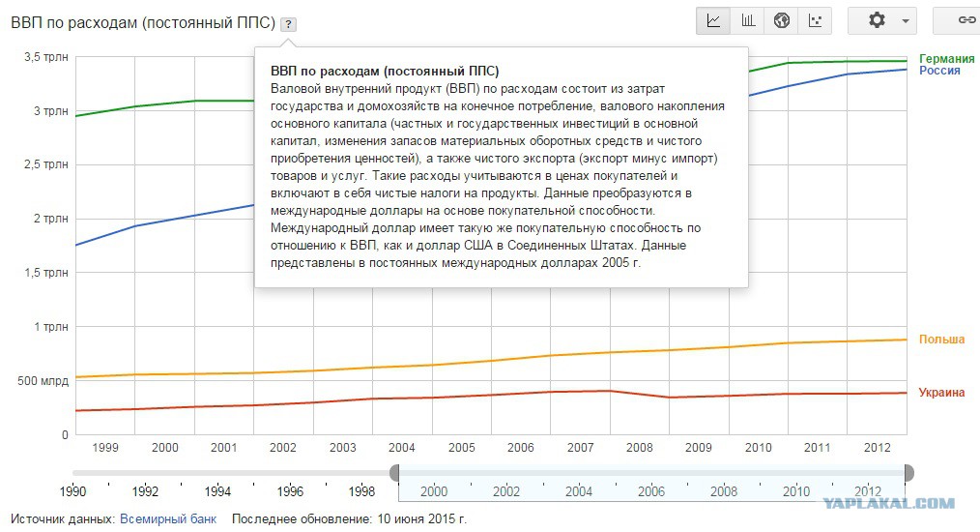Switch to bar chart view

[x=747, y=20]
